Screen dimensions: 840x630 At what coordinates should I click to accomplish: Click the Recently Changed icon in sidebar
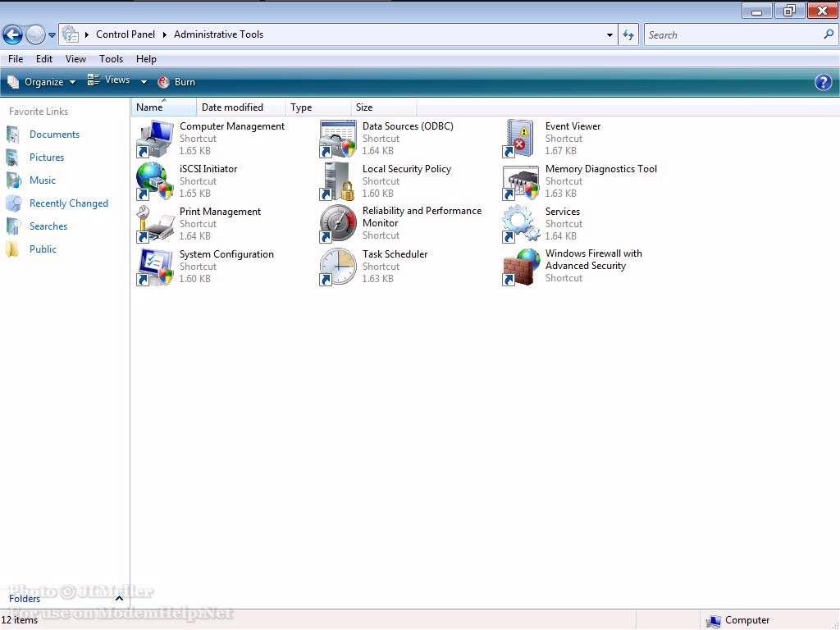point(13,203)
